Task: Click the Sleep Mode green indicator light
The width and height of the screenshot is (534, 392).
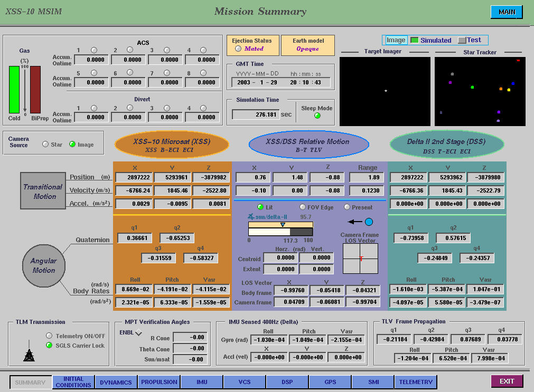Action: pyautogui.click(x=317, y=116)
